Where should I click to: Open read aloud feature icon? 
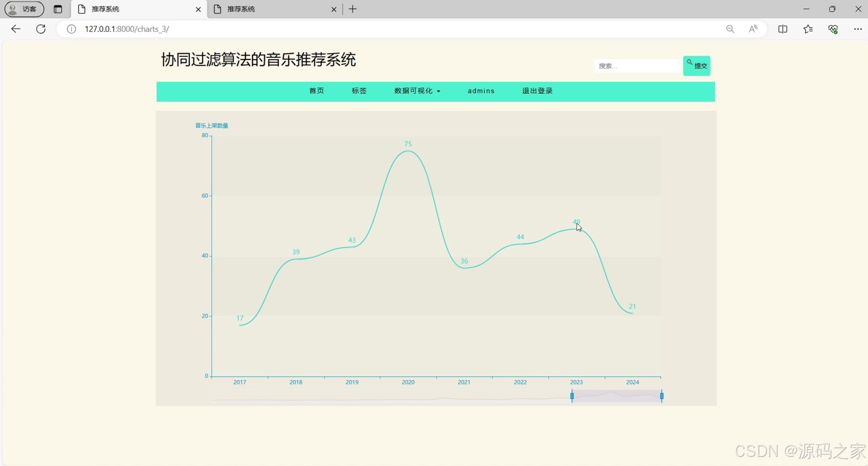click(753, 29)
